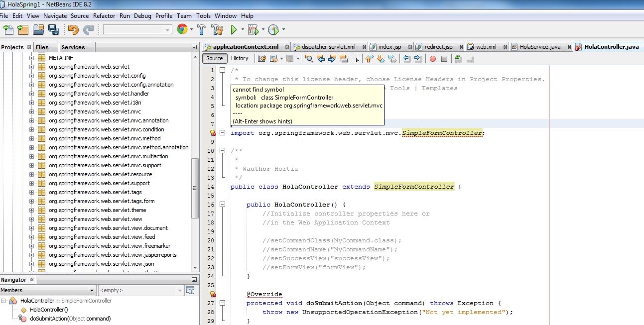Viewport: 644px width, 325px height.
Task: Open the Profile Project dropdown arrow
Action: point(283,30)
